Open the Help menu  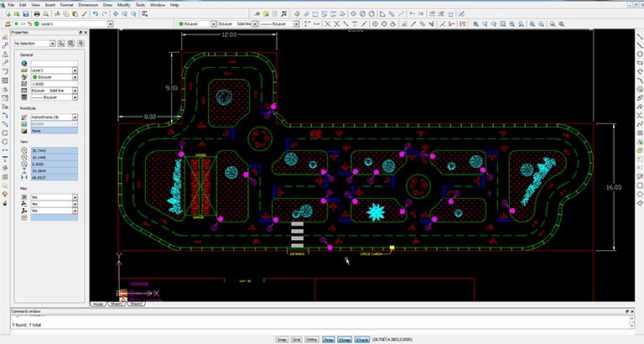point(174,5)
